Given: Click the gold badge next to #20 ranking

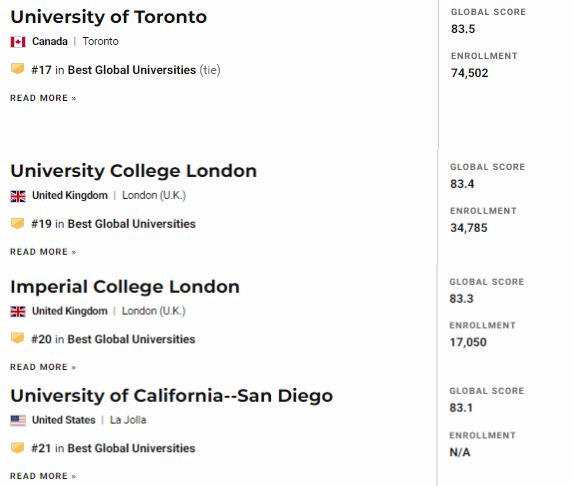Looking at the screenshot, I should [x=17, y=338].
